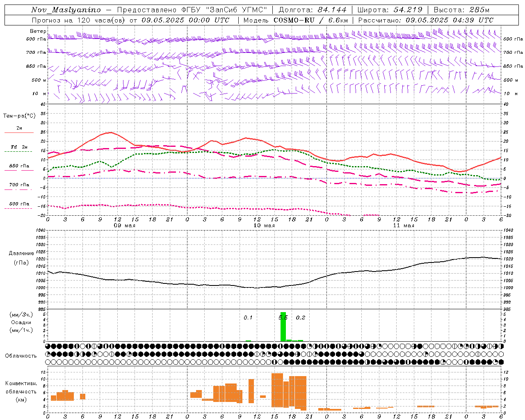
Task: Click the '(мм/3ч.)' precipitation unit label
Action: click(x=21, y=315)
